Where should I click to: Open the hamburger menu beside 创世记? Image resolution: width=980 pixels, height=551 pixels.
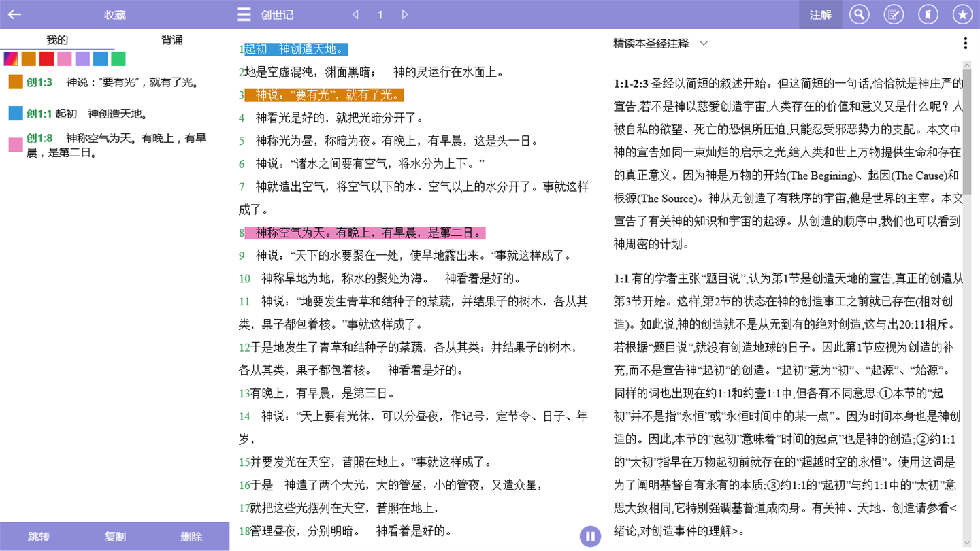244,14
